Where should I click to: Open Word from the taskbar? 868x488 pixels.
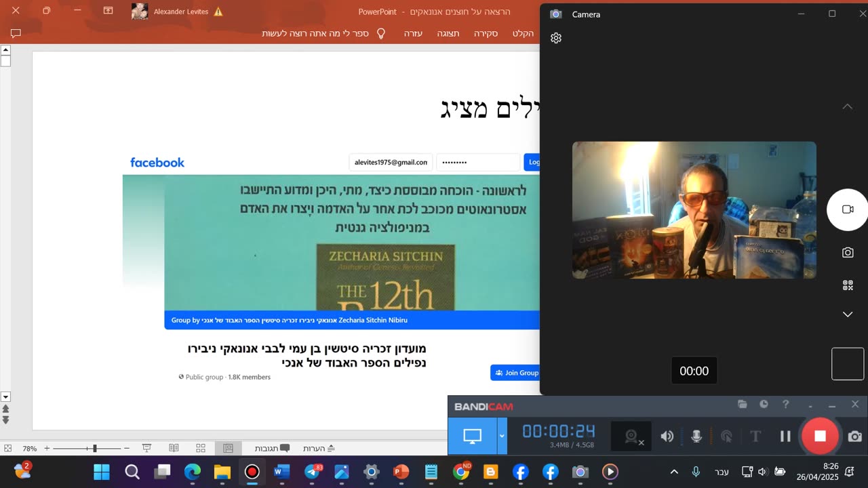pyautogui.click(x=281, y=472)
